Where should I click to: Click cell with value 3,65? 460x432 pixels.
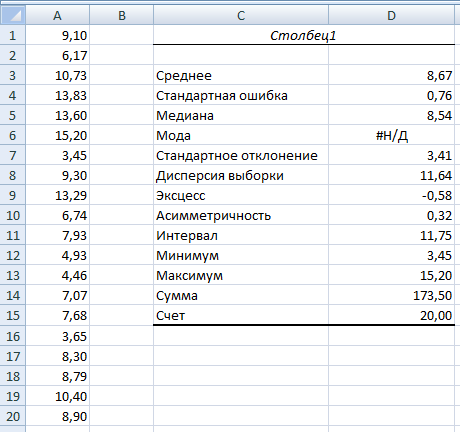[57, 336]
